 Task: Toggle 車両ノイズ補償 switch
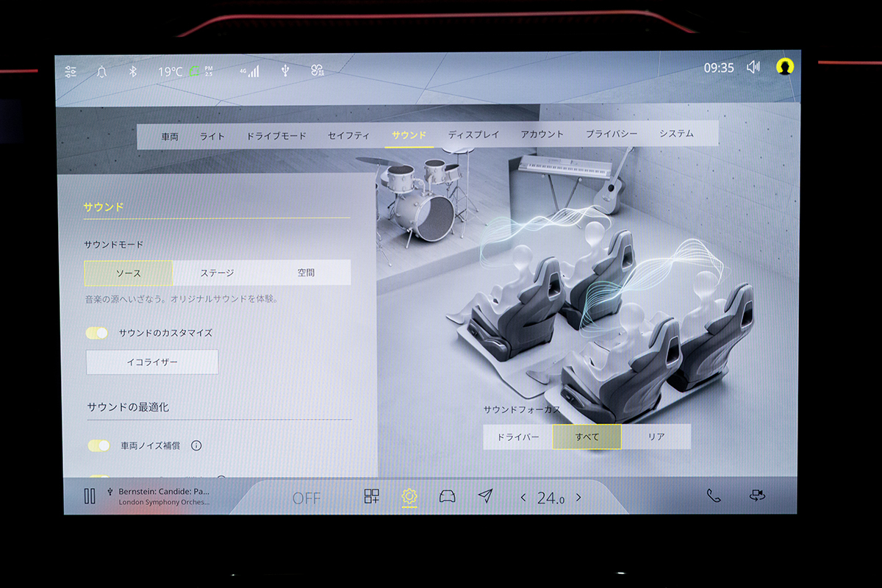point(98,445)
